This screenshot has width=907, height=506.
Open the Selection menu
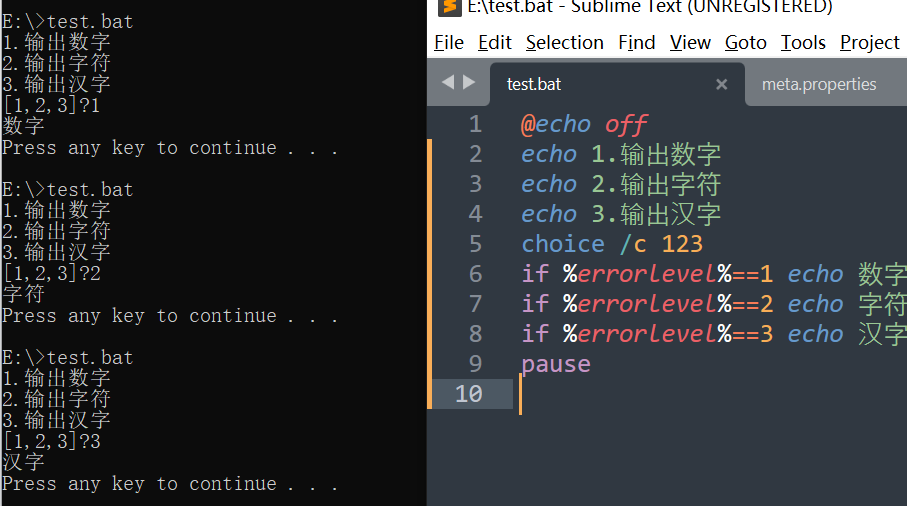coord(565,43)
